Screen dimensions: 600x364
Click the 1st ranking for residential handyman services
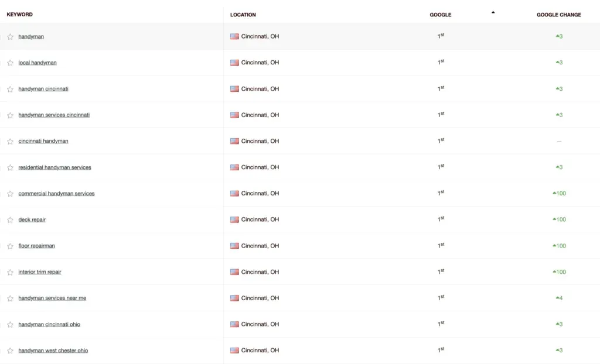click(440, 167)
